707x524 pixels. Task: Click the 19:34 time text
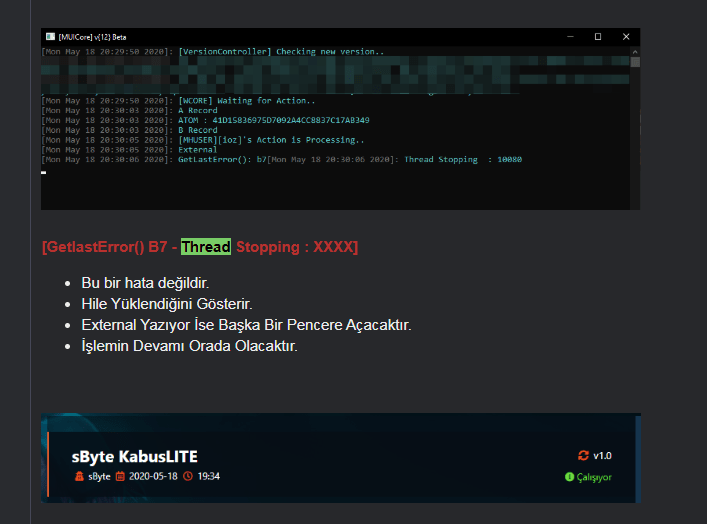pos(208,476)
